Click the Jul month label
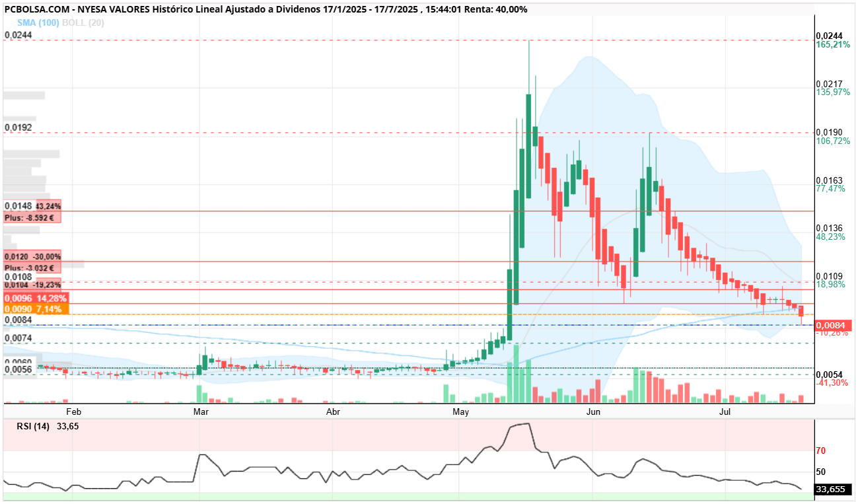 [x=725, y=412]
